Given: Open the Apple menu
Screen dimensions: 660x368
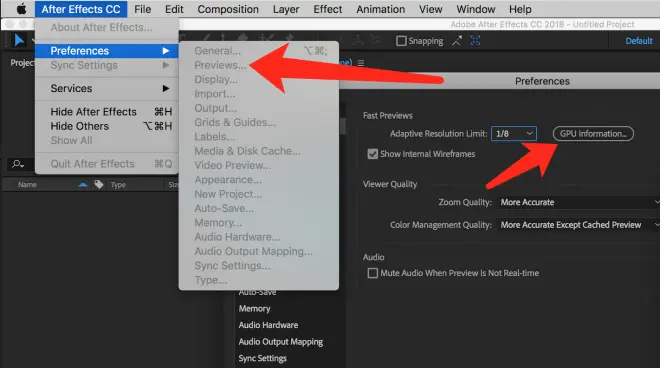Looking at the screenshot, I should point(21,9).
